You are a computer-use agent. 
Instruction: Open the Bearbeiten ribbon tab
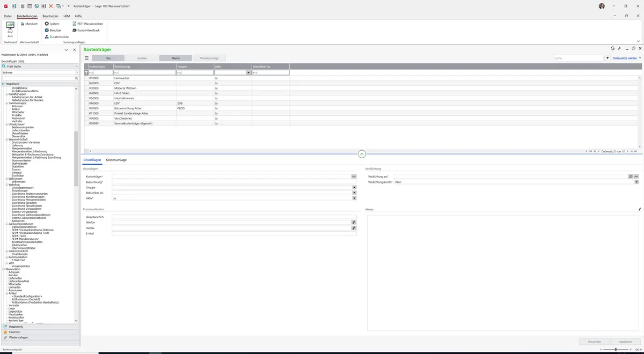click(50, 16)
